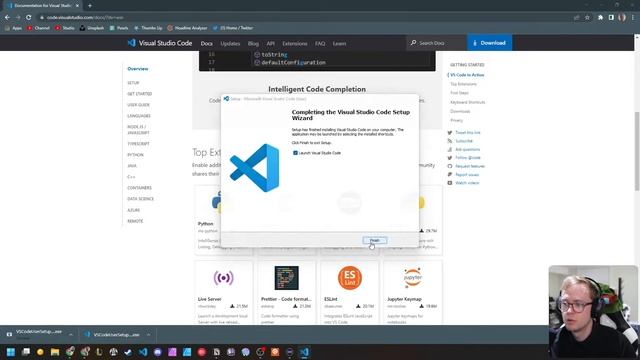Open the Prettier code formatter icon
This screenshot has width=640, height=360.
point(287,278)
